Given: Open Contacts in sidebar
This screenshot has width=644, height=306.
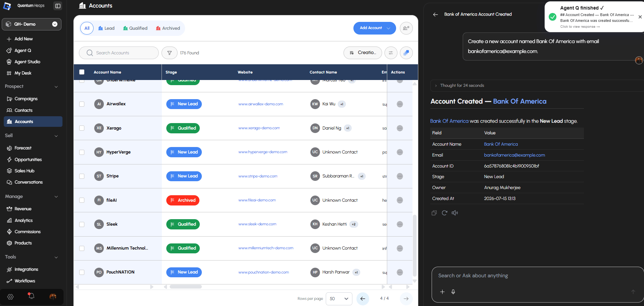Looking at the screenshot, I should coord(23,110).
